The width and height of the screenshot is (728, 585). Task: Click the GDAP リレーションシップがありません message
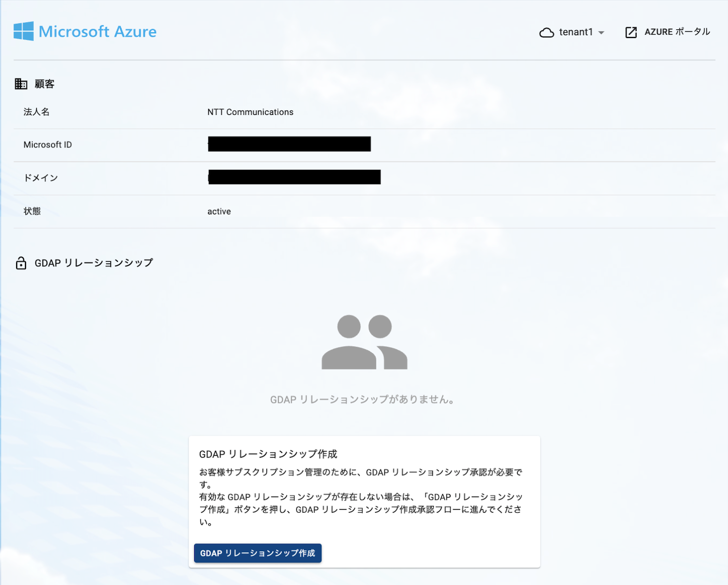[364, 399]
